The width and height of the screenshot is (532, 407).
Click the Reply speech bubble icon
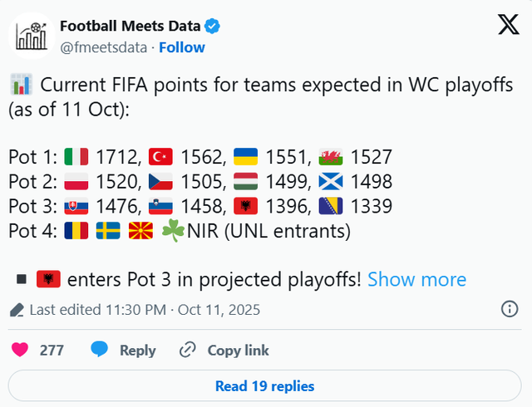coord(100,350)
